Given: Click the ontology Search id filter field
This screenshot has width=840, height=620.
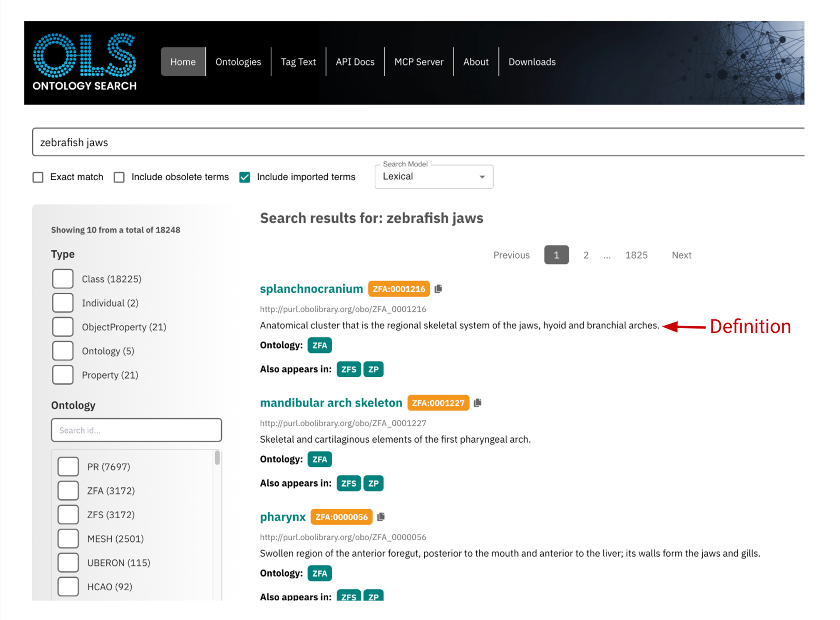Looking at the screenshot, I should coord(136,430).
